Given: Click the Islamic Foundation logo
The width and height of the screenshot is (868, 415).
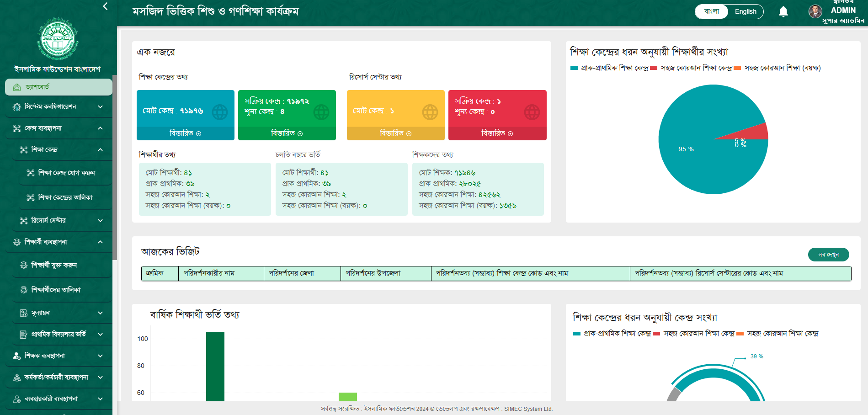Looking at the screenshot, I should tap(58, 39).
